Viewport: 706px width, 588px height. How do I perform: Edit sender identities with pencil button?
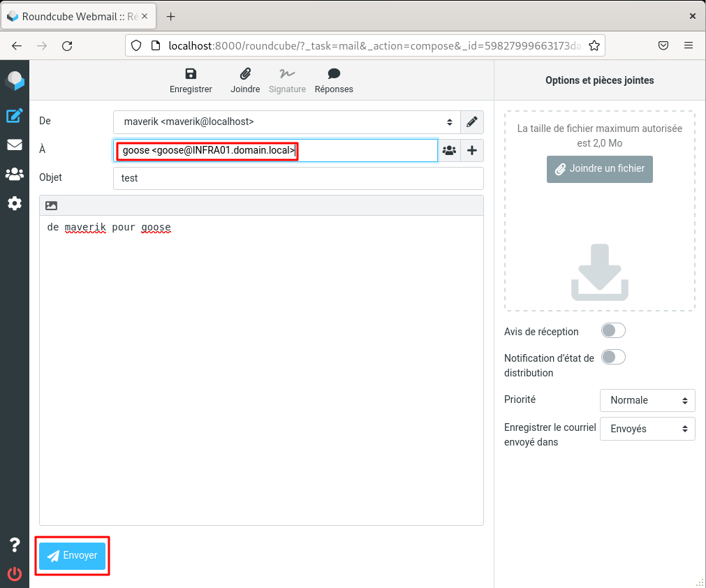(472, 122)
